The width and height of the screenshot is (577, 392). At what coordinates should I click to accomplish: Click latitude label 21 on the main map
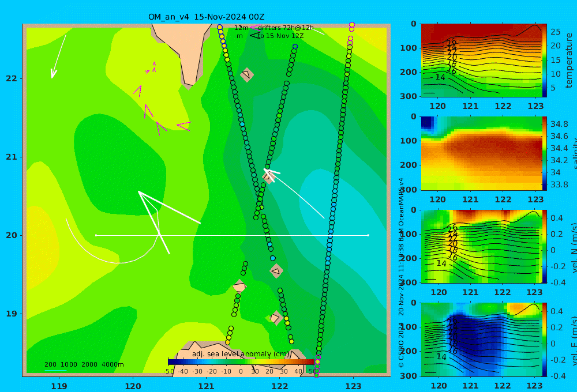click(12, 157)
